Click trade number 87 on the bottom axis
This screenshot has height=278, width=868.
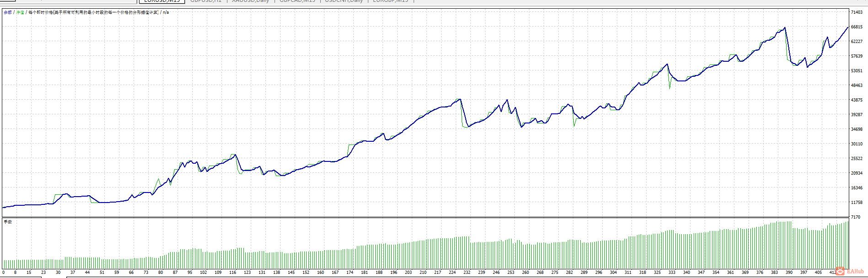click(175, 273)
